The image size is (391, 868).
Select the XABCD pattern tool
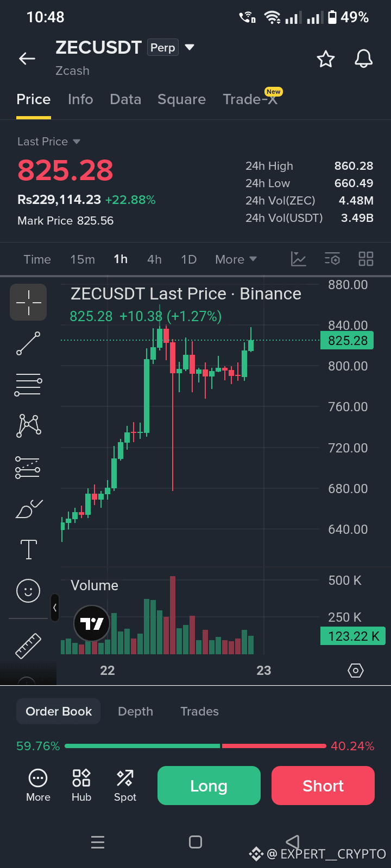28,426
